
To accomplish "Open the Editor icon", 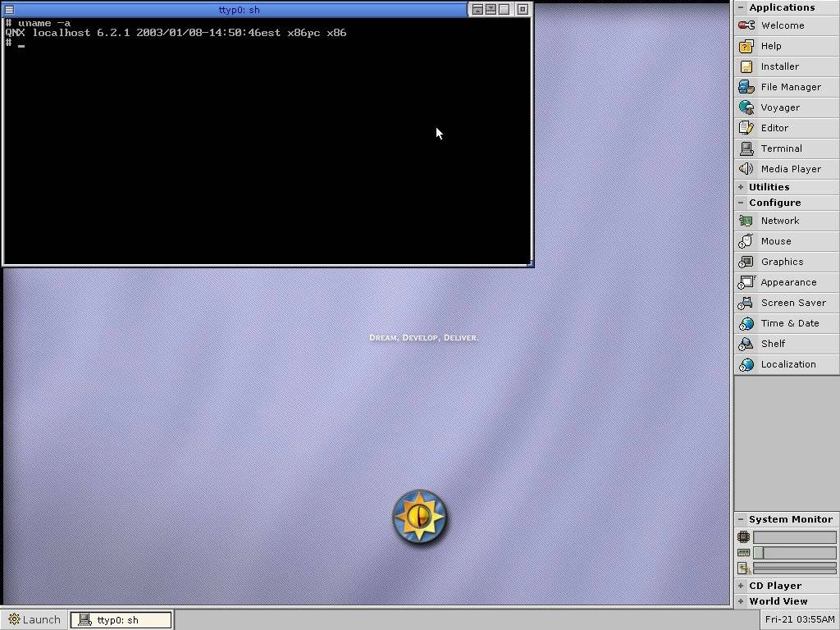I will coord(746,127).
